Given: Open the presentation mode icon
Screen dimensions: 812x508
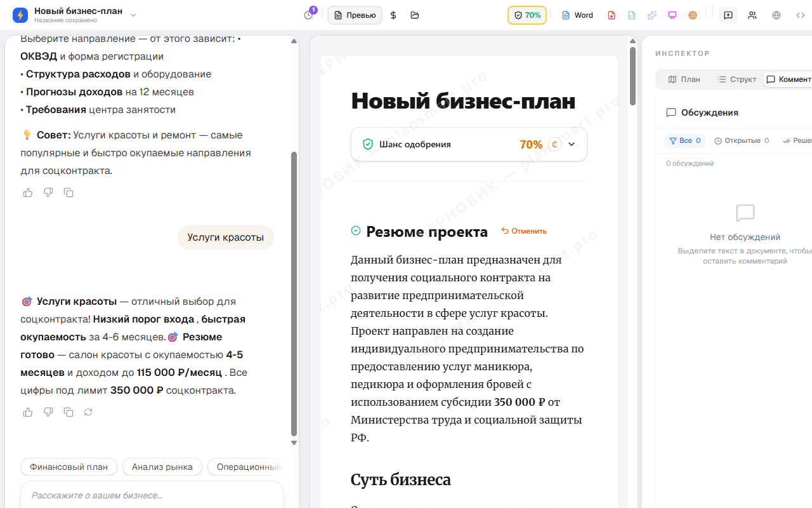Looking at the screenshot, I should tap(672, 15).
